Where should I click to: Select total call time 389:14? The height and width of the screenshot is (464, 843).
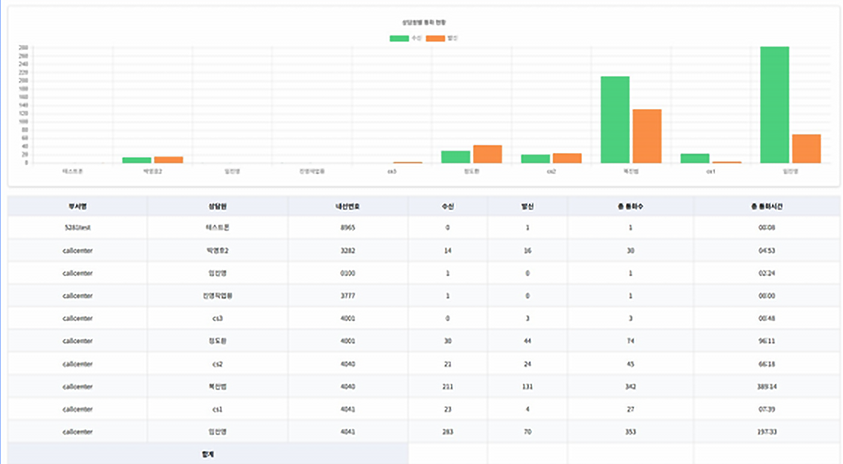tap(767, 387)
